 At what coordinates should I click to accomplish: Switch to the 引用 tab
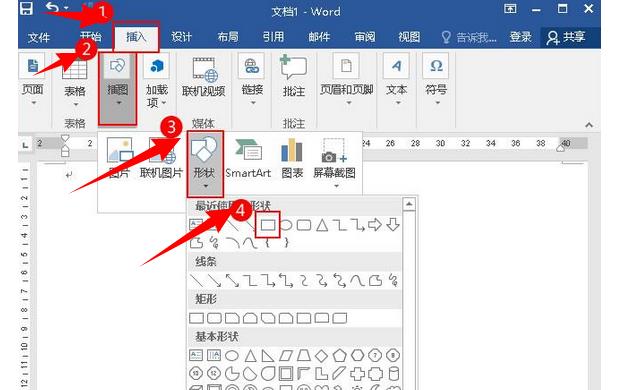[273, 37]
